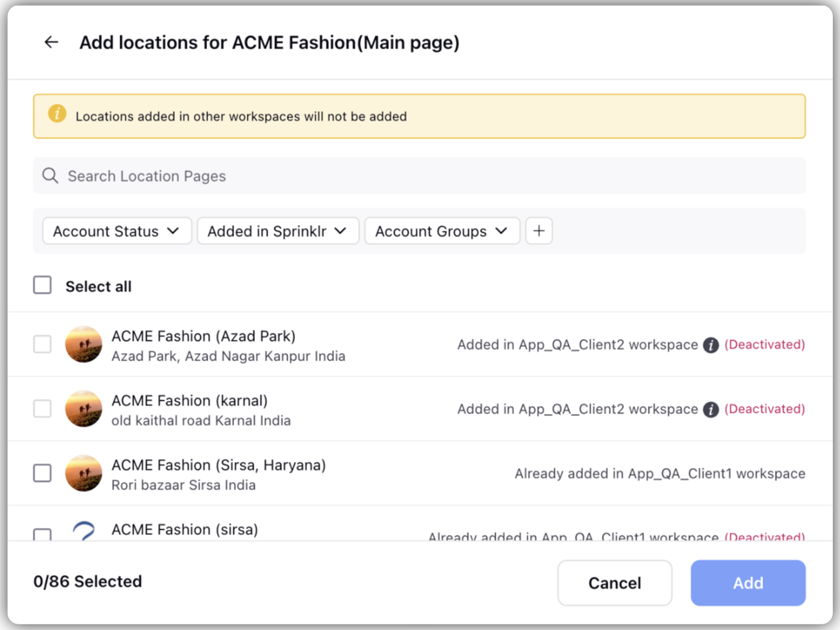Open the Account Groups filter dropdown
Image resolution: width=840 pixels, height=630 pixels.
click(442, 231)
